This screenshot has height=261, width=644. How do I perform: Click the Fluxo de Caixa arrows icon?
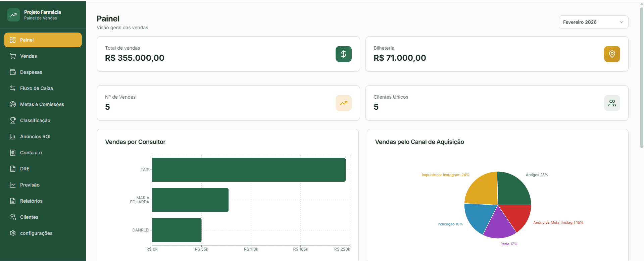(x=13, y=88)
